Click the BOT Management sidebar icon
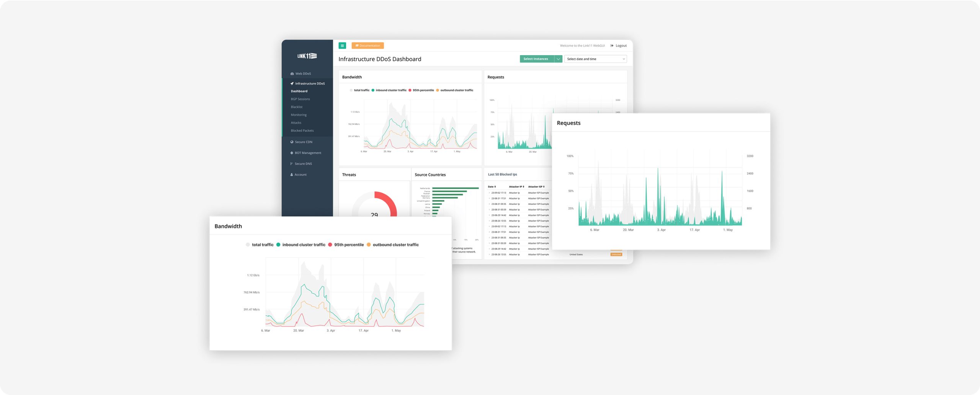980x395 pixels. [x=292, y=153]
